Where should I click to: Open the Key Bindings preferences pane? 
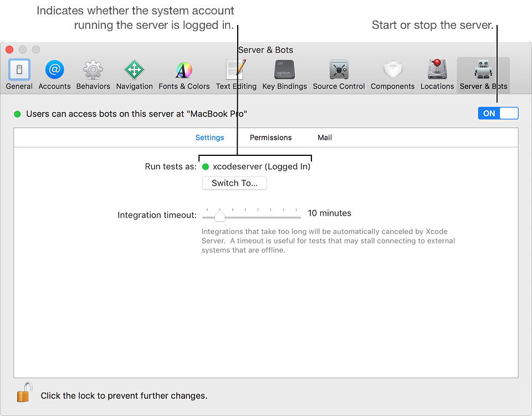pos(284,75)
